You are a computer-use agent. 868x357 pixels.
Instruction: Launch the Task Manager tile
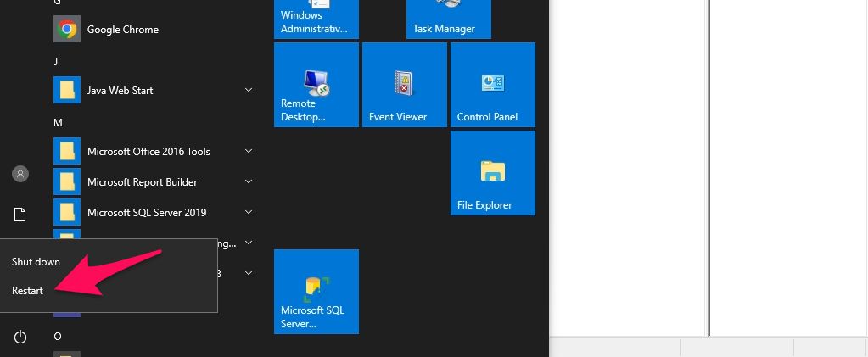coord(448,17)
